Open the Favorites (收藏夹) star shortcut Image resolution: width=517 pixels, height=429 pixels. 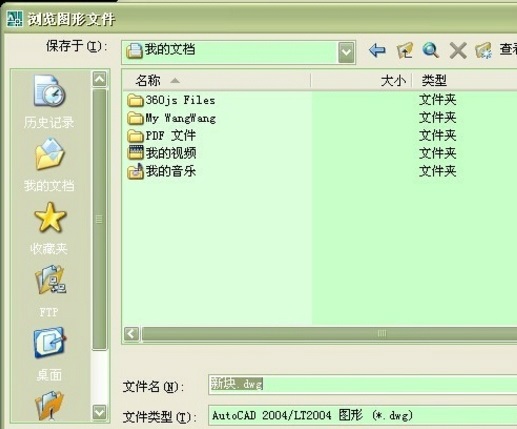click(x=49, y=228)
